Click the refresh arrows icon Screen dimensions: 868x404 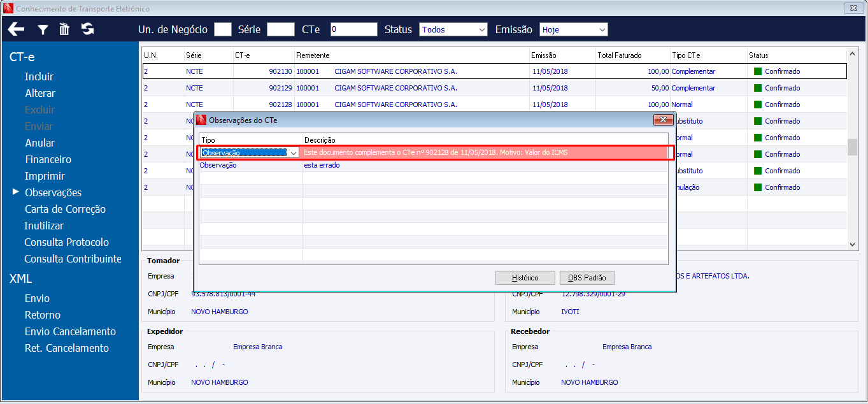click(87, 29)
